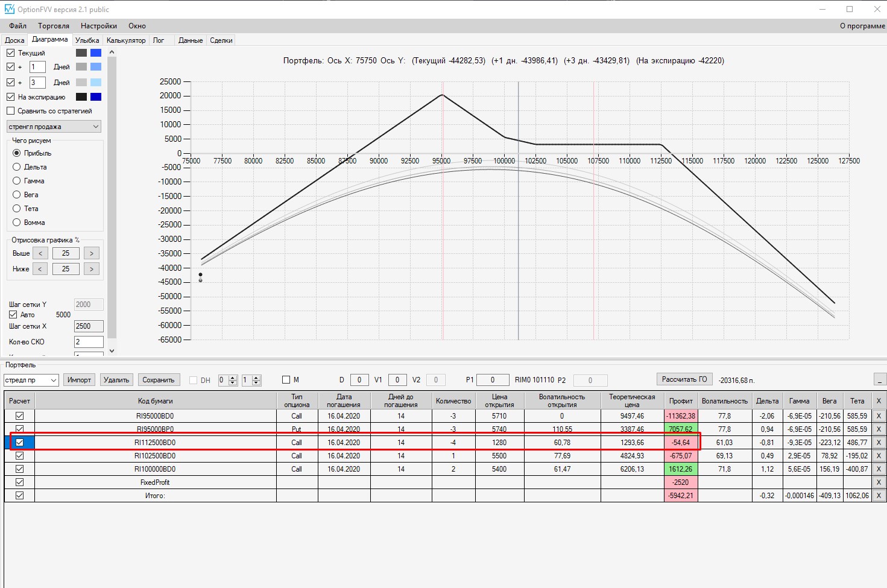Enable Сравнить со стратегией checkbox
This screenshot has width=887, height=588.
(10, 111)
